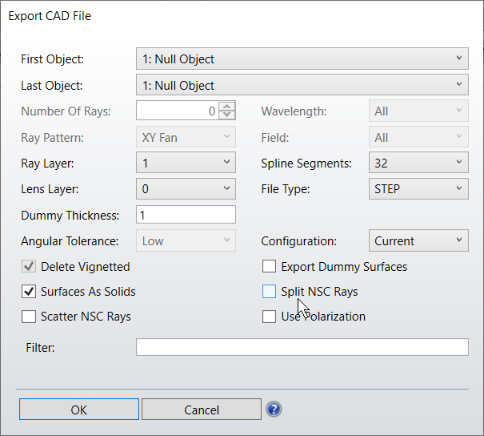Click the Number Of Rays value box
The height and width of the screenshot is (436, 484).
177,111
